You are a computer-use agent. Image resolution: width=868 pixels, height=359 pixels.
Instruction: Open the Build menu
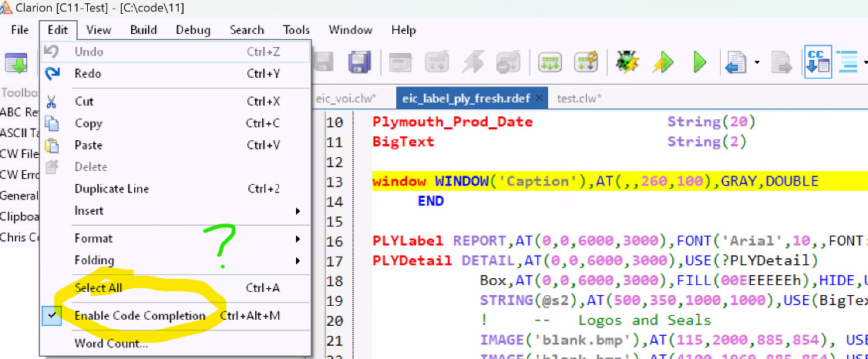tap(143, 30)
